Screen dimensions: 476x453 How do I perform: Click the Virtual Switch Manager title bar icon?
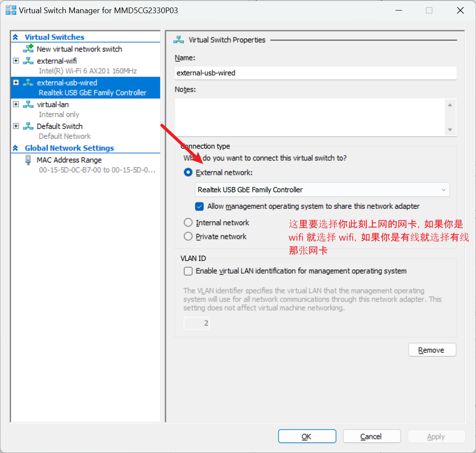coord(11,11)
